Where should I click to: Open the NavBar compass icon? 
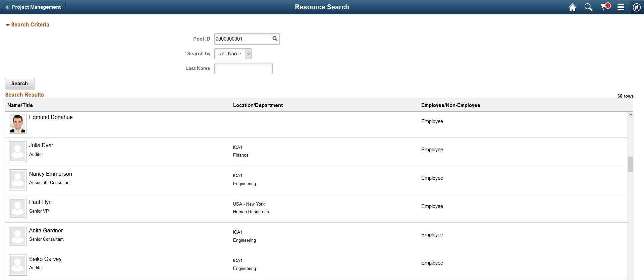[x=637, y=7]
